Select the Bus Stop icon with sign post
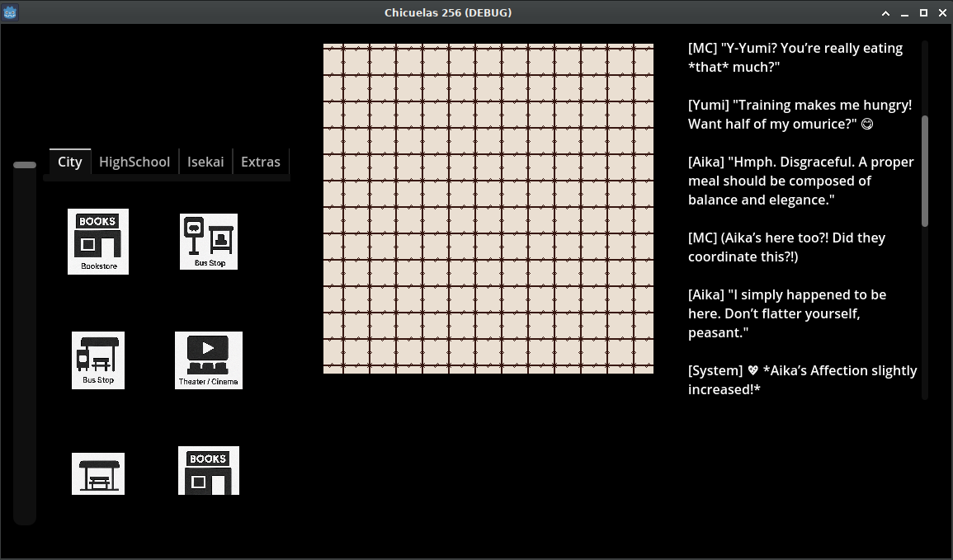This screenshot has width=953, height=560. click(209, 241)
